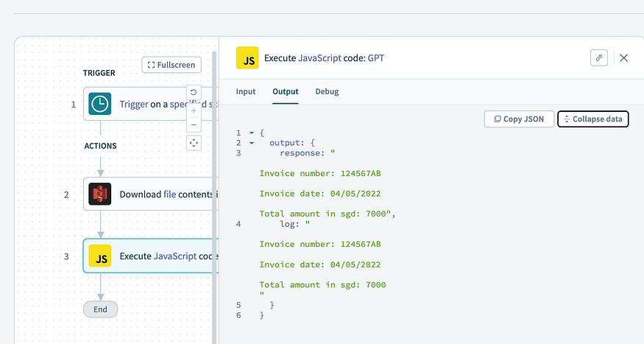
Task: Fit workflow to view with crosshair icon
Action: (194, 143)
